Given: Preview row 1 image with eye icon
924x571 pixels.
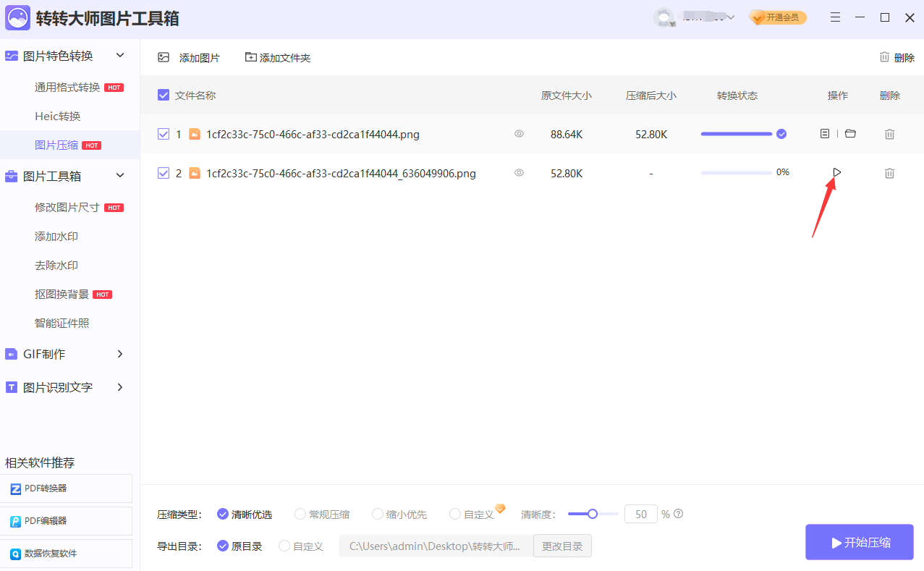Looking at the screenshot, I should (519, 134).
